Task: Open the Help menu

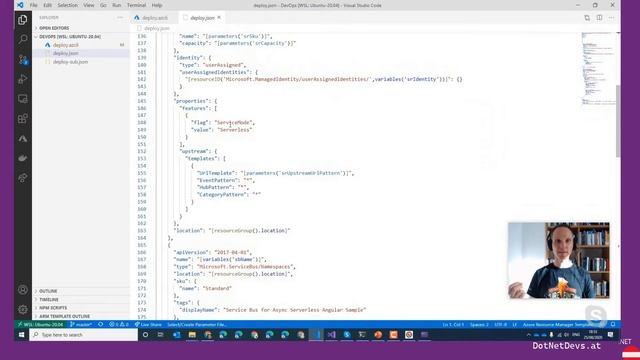Action: [x=157, y=5]
